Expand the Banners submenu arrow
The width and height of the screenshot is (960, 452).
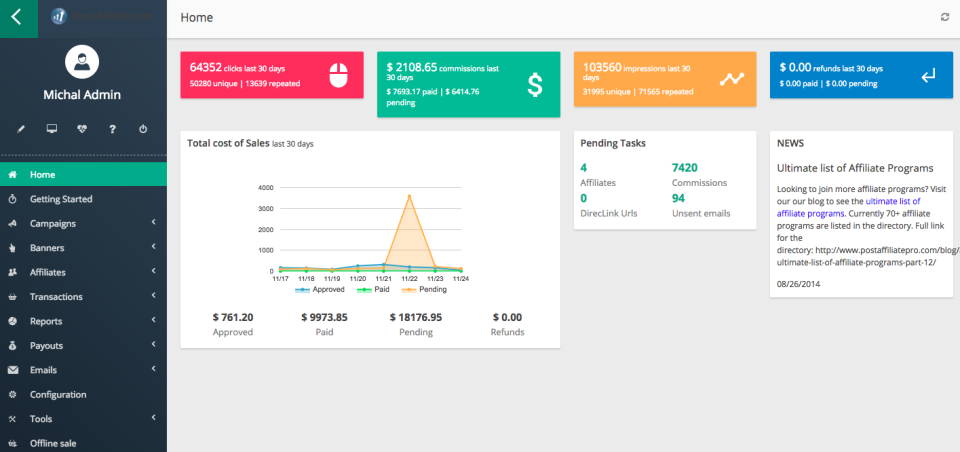(154, 247)
